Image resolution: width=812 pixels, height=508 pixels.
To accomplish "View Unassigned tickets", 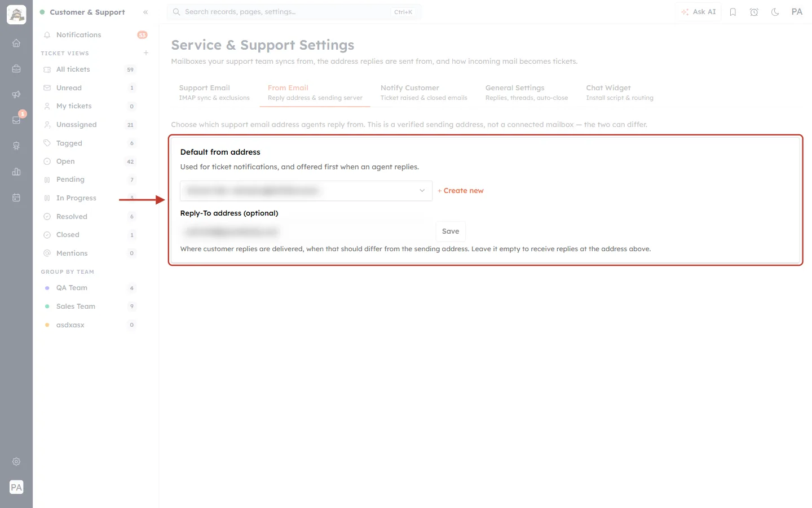I will [89, 125].
